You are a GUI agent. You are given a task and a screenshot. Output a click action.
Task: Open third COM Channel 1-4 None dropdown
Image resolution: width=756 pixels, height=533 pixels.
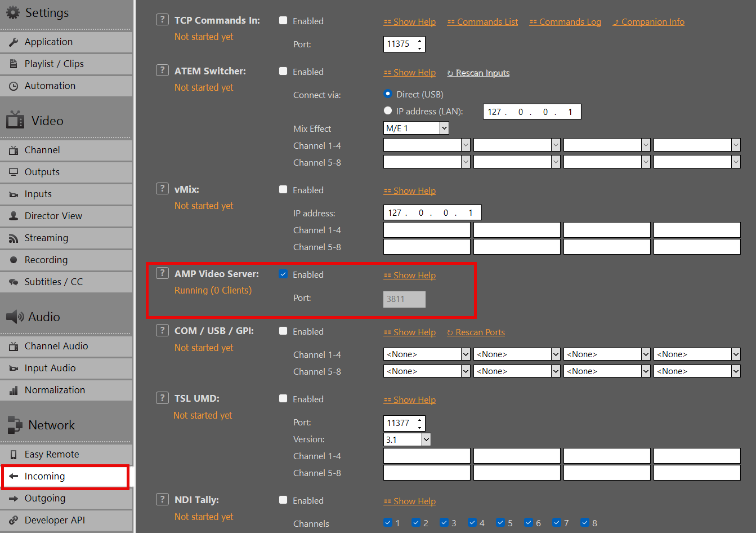pyautogui.click(x=607, y=354)
